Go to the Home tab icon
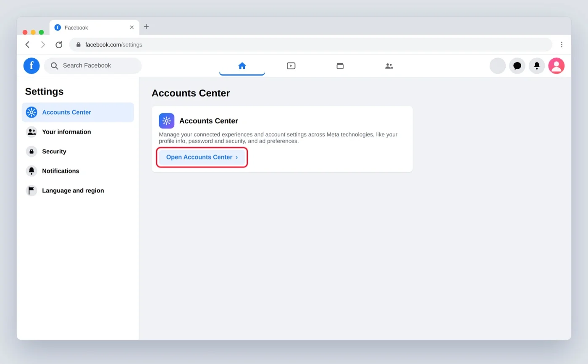588x364 pixels. click(x=242, y=65)
